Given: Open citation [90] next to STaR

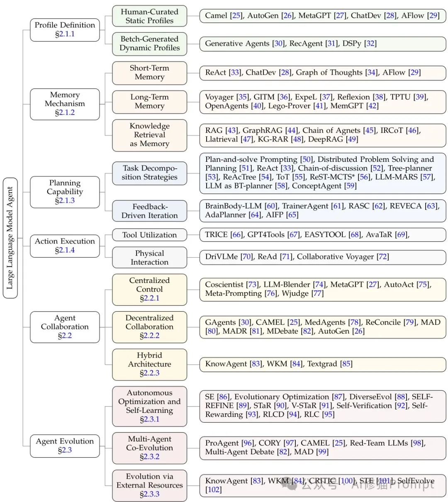Looking at the screenshot, I should point(281,406).
